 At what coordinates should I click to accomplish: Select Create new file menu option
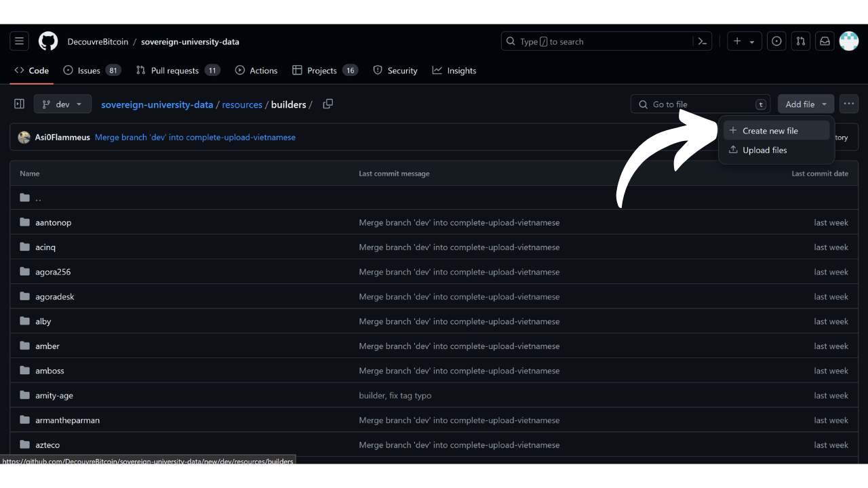(x=770, y=131)
